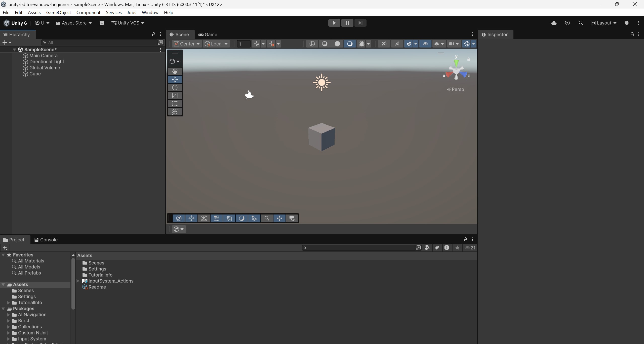Toggle the Hierarchy panel lock
The image size is (644, 344).
[153, 34]
